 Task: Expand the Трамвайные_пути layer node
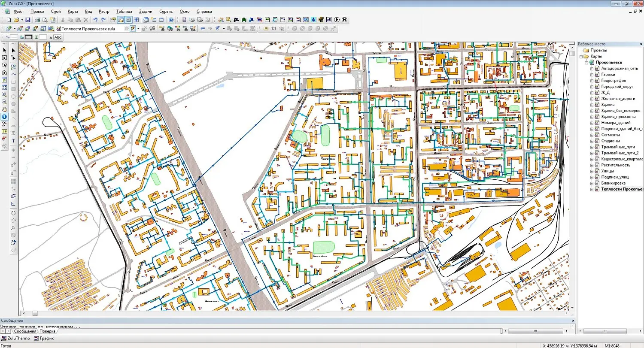tap(592, 147)
